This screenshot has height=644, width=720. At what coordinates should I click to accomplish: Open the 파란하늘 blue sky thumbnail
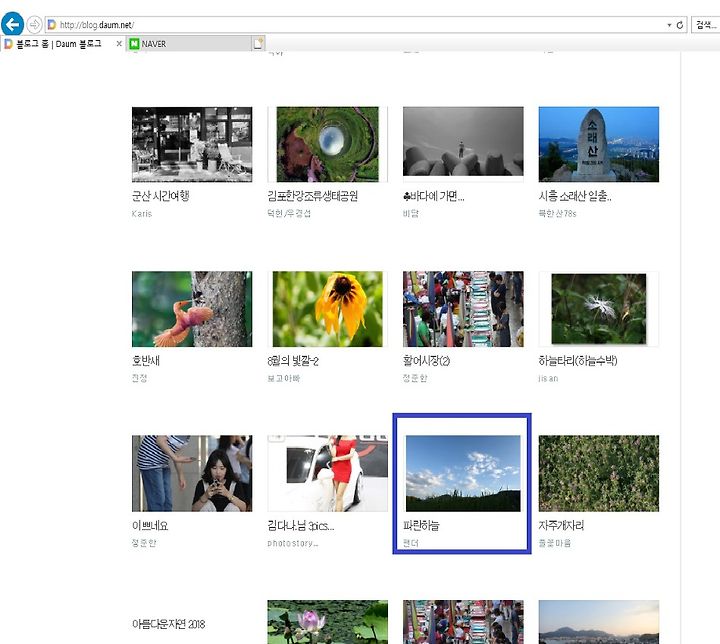tap(463, 474)
